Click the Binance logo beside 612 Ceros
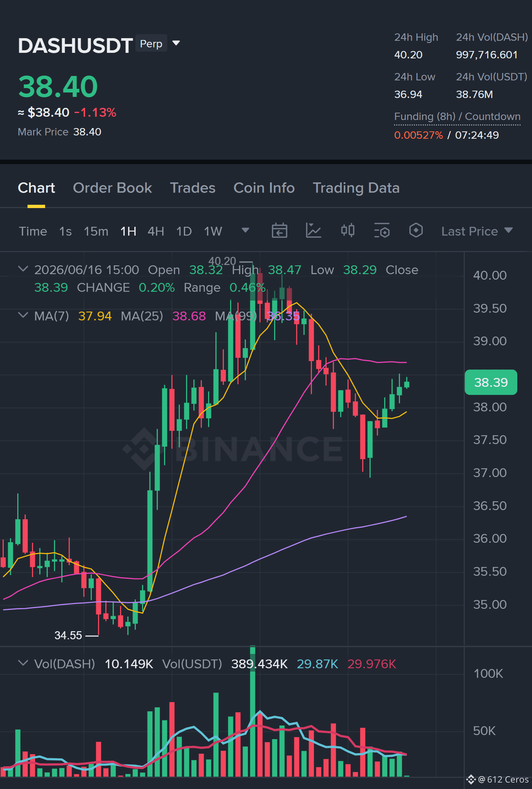532x789 pixels. 471,779
